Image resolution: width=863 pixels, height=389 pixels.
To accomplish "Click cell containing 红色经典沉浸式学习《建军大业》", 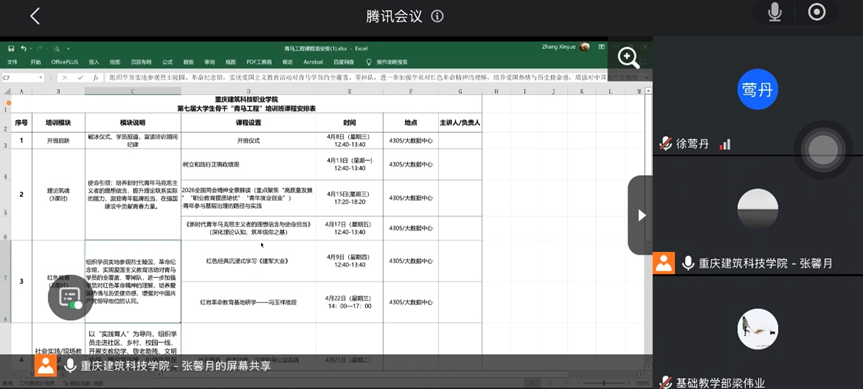I will coord(248,261).
